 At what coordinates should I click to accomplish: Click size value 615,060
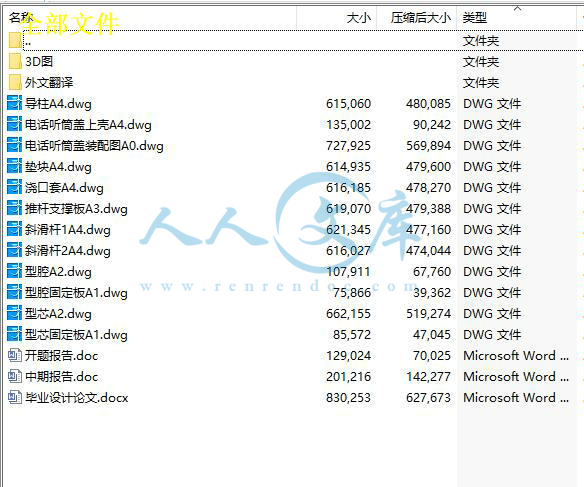point(349,104)
